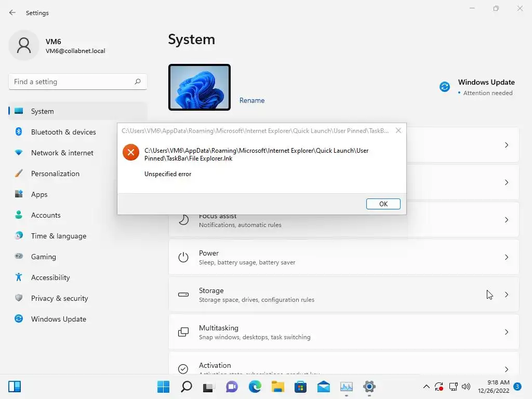Image resolution: width=532 pixels, height=399 pixels.
Task: Click the Windows Update sync icon at top right
Action: tap(445, 87)
